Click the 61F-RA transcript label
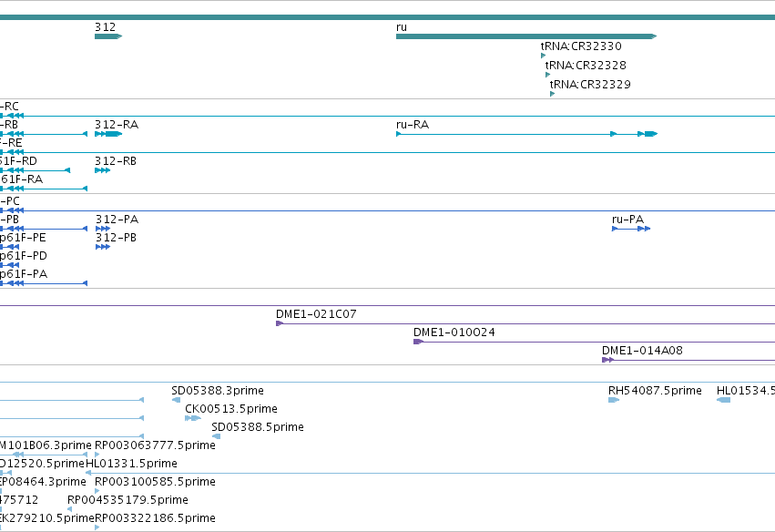 tap(21, 179)
